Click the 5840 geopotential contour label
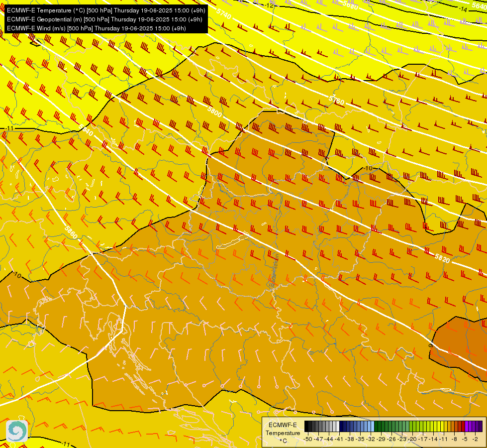This screenshot has height=448, width=487. [x=86, y=130]
